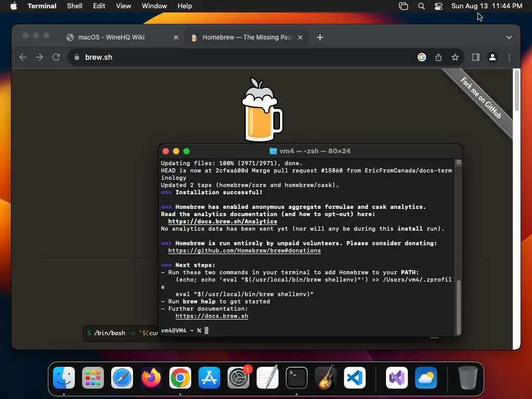Image resolution: width=532 pixels, height=399 pixels.
Task: Click the Fork me on GitHub ribbon
Action: coord(481,98)
